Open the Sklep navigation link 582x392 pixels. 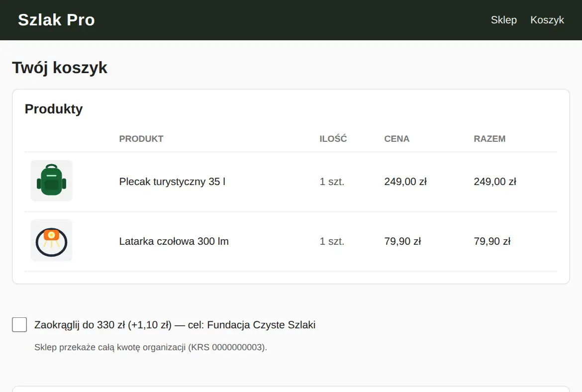[504, 20]
